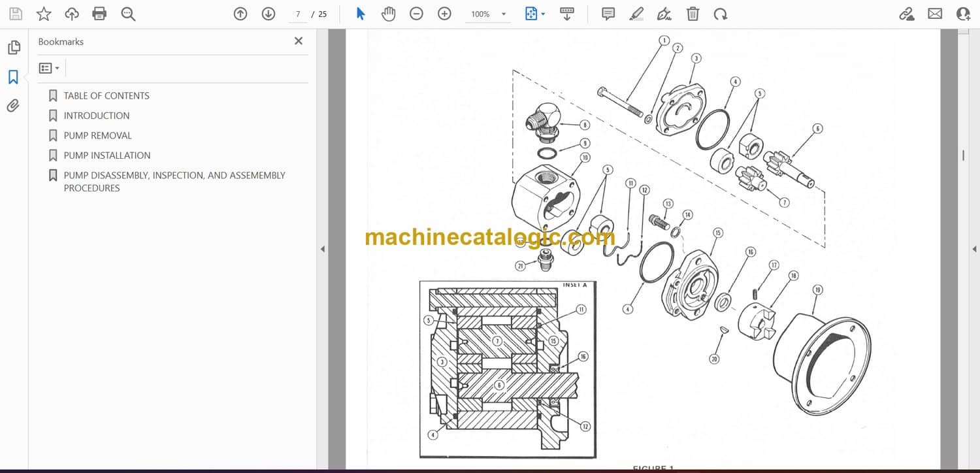
Task: Click the total page count 25
Action: pyautogui.click(x=323, y=14)
